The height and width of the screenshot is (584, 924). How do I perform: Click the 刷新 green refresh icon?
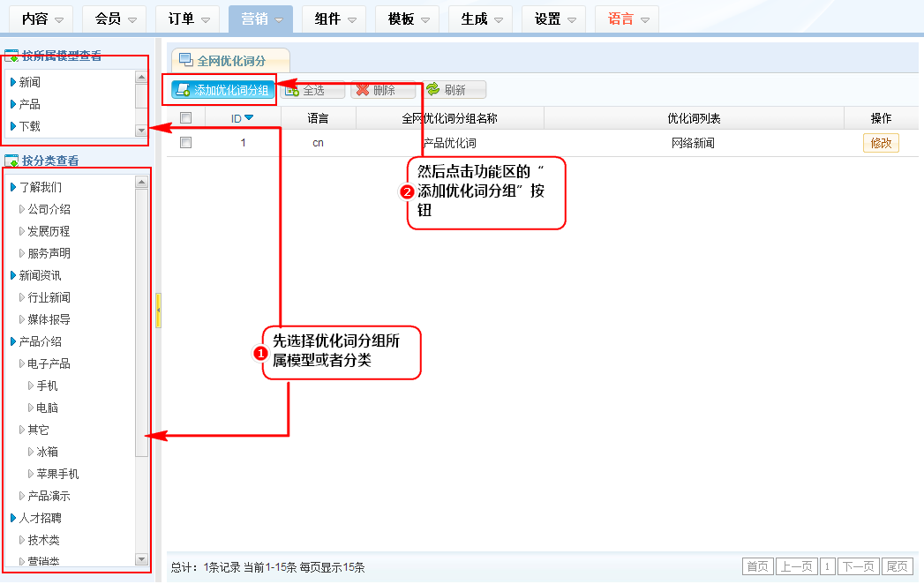coord(432,90)
